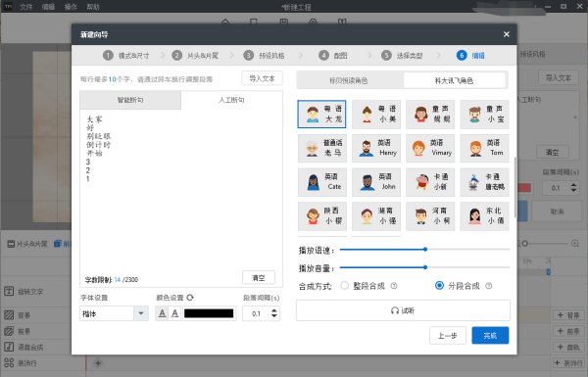This screenshot has height=377, width=588.
Task: Click the first A text color icon
Action: click(162, 313)
